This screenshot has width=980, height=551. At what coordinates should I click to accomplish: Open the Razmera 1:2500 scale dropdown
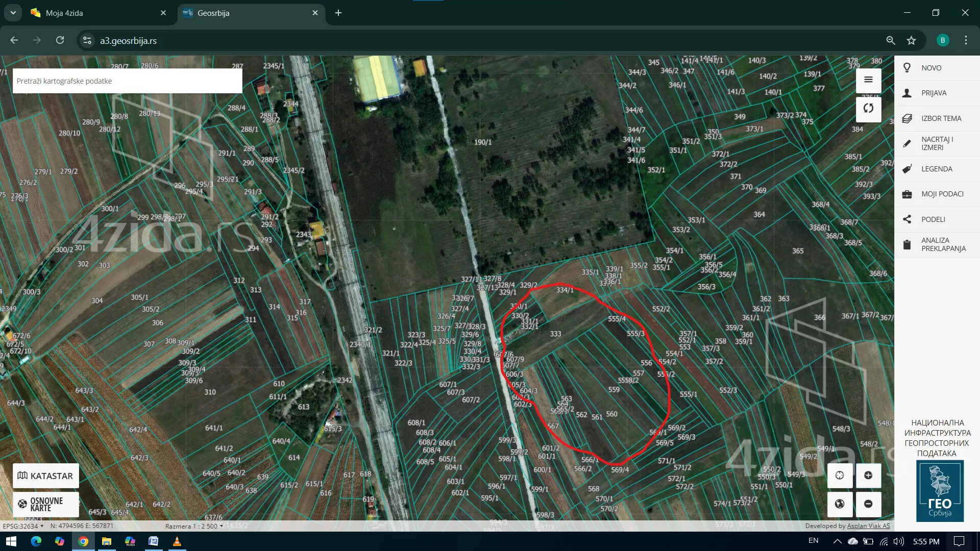[194, 526]
